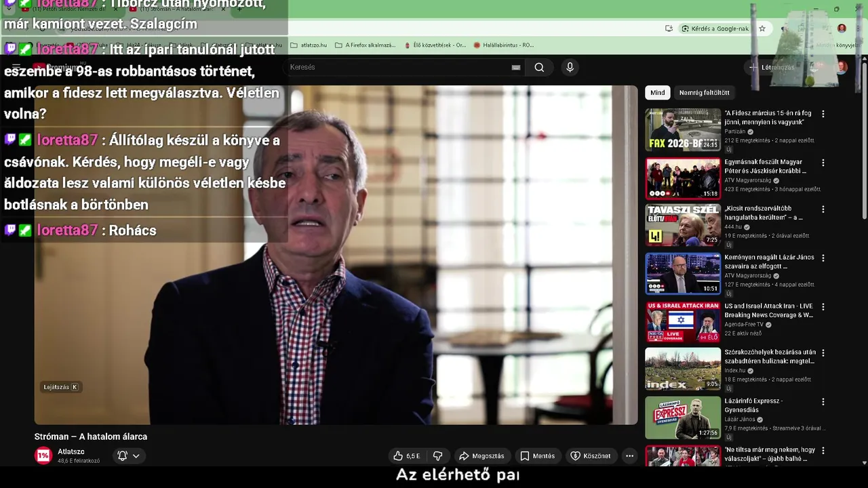Open the Lázár János reaction video thumbnail
Screen dimensions: 868x488
tap(683, 274)
